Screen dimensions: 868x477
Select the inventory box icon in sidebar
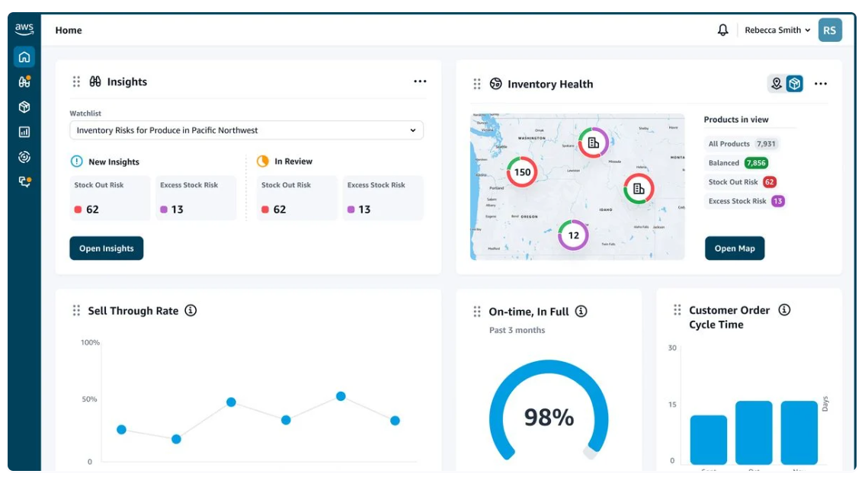(24, 107)
